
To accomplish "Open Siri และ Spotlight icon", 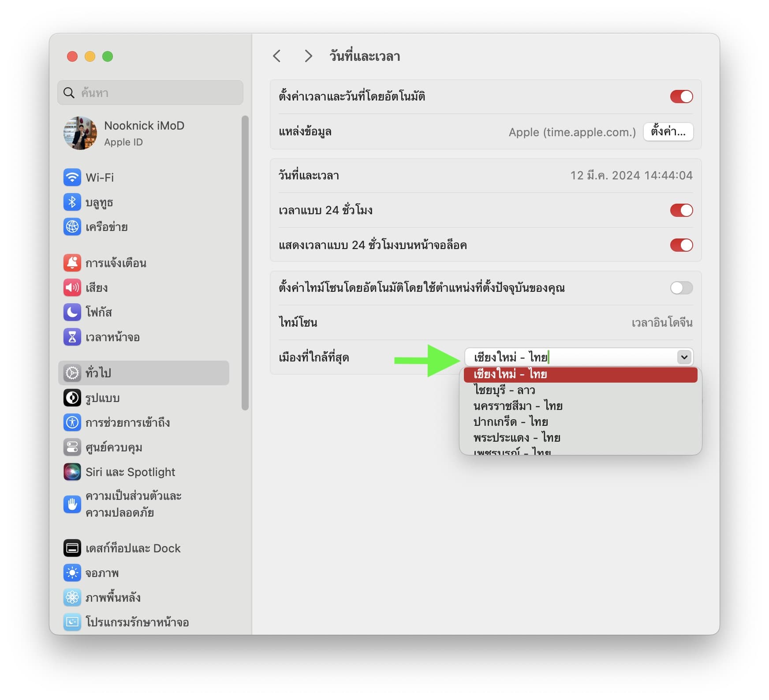I will (72, 472).
